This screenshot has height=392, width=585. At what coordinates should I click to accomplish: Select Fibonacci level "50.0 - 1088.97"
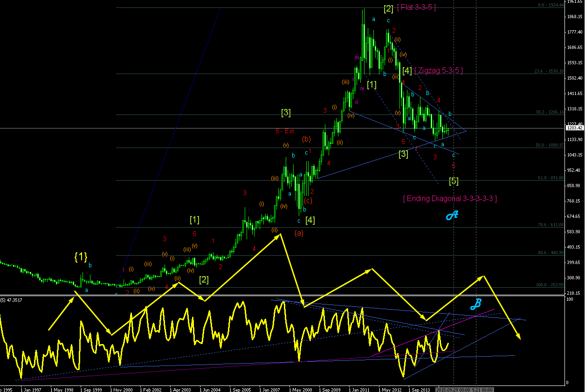click(549, 145)
